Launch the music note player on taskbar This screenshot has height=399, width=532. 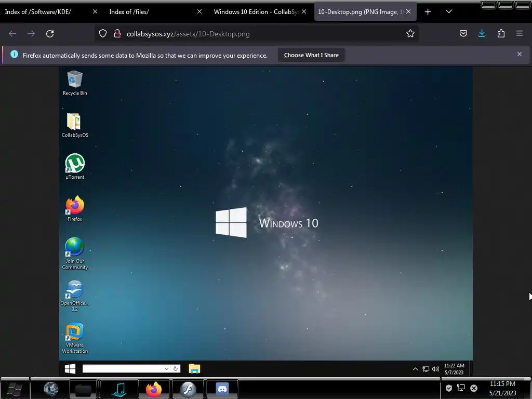119,389
